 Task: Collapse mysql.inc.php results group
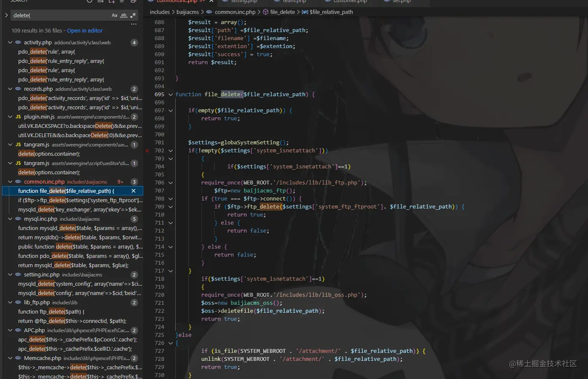coord(10,219)
